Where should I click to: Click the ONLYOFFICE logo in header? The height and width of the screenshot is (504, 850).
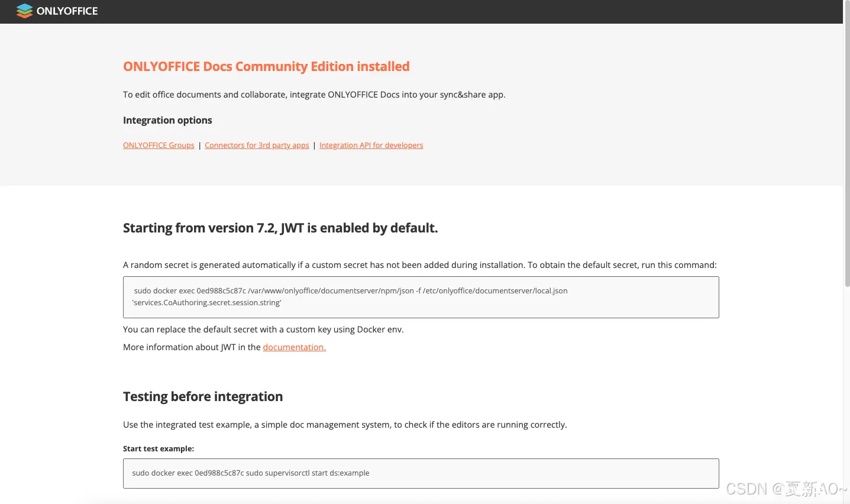click(x=57, y=11)
